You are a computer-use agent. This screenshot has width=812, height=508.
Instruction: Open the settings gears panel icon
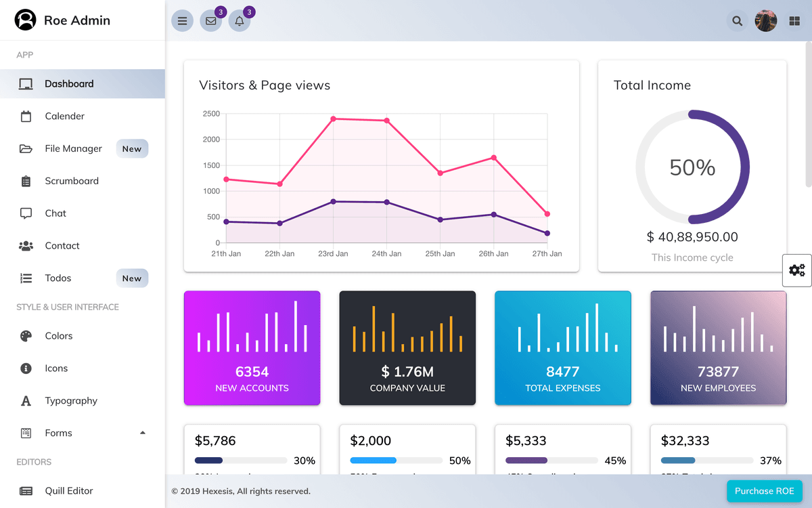[x=797, y=270]
